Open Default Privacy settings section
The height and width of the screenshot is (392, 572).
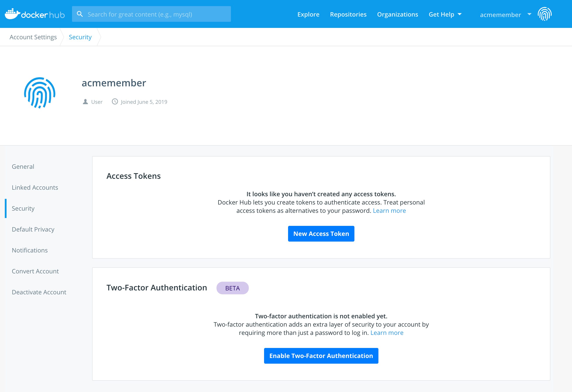pos(33,229)
